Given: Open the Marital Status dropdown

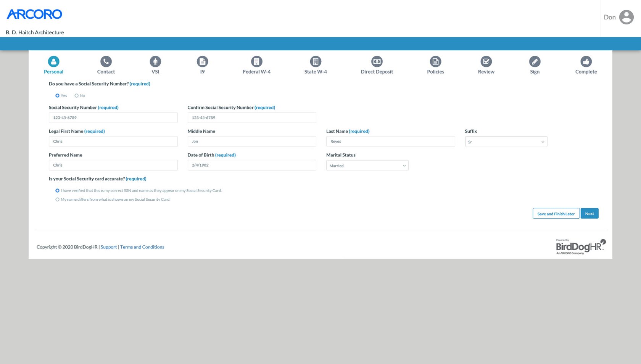Looking at the screenshot, I should coord(367,166).
